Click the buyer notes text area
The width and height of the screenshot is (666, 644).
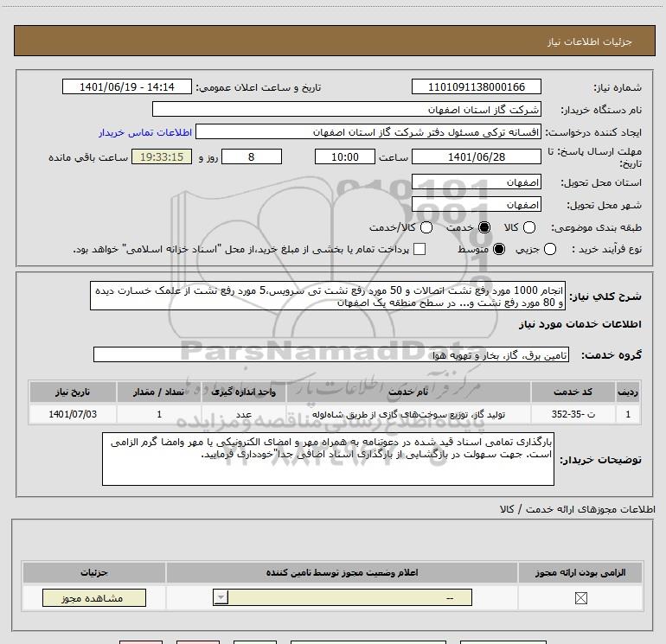(328, 459)
